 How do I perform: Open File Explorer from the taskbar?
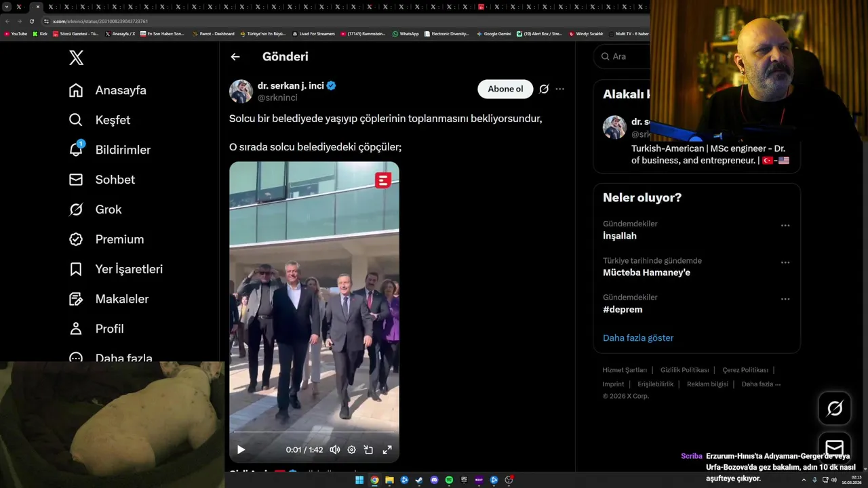[x=389, y=480]
